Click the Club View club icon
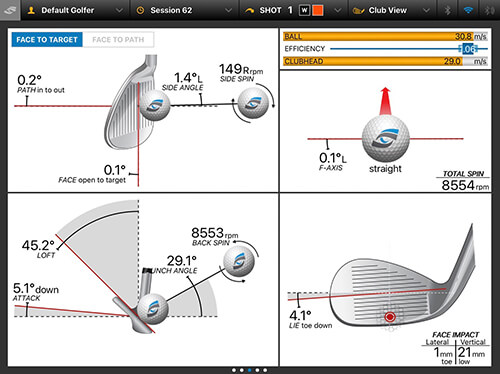This screenshot has height=374, width=500. coord(358,11)
